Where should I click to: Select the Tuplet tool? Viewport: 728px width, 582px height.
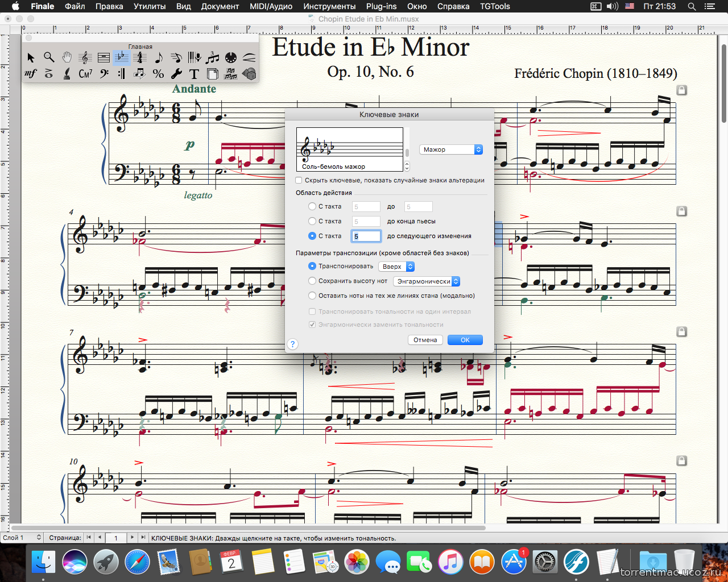213,57
